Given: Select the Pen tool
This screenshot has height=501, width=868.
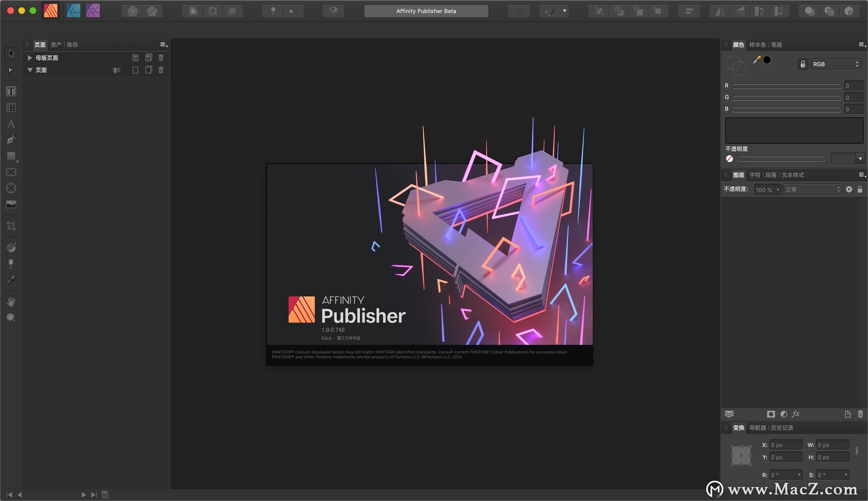Looking at the screenshot, I should coord(11,140).
